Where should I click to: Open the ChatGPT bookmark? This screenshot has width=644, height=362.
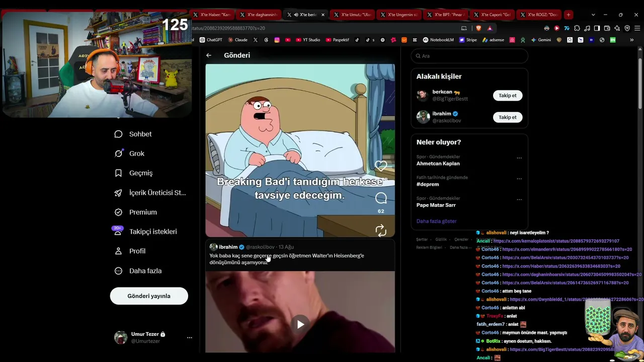(x=211, y=40)
